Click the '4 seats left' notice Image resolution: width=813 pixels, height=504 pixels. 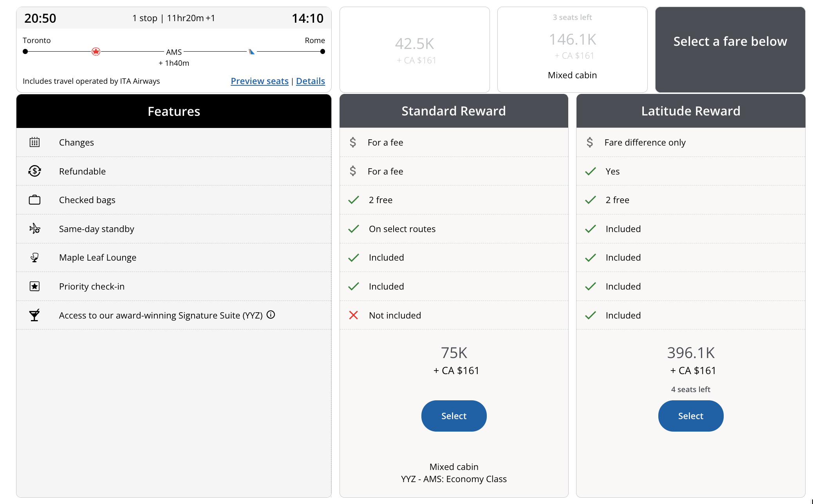[690, 389]
